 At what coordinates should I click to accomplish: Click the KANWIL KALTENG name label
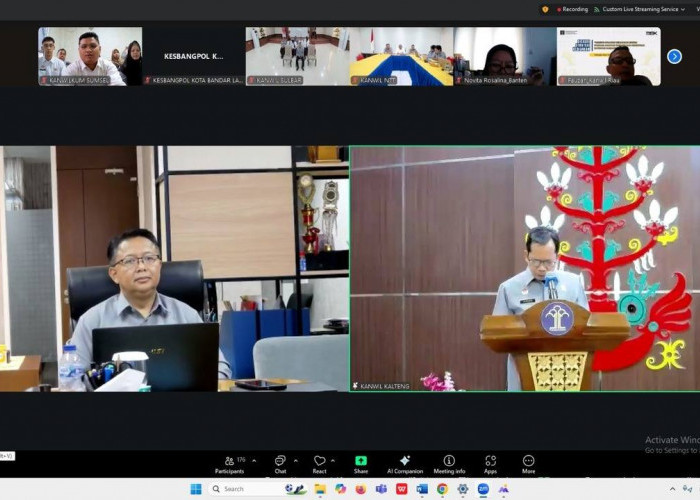(x=384, y=386)
